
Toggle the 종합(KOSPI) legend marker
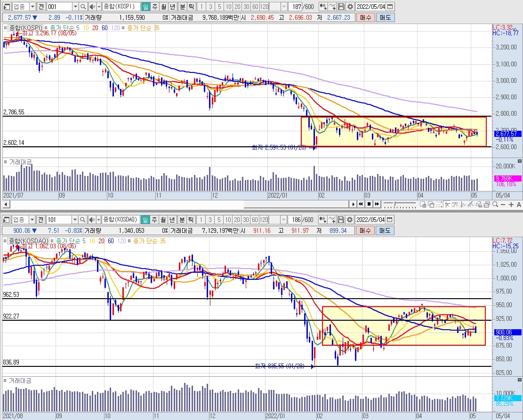6,28
